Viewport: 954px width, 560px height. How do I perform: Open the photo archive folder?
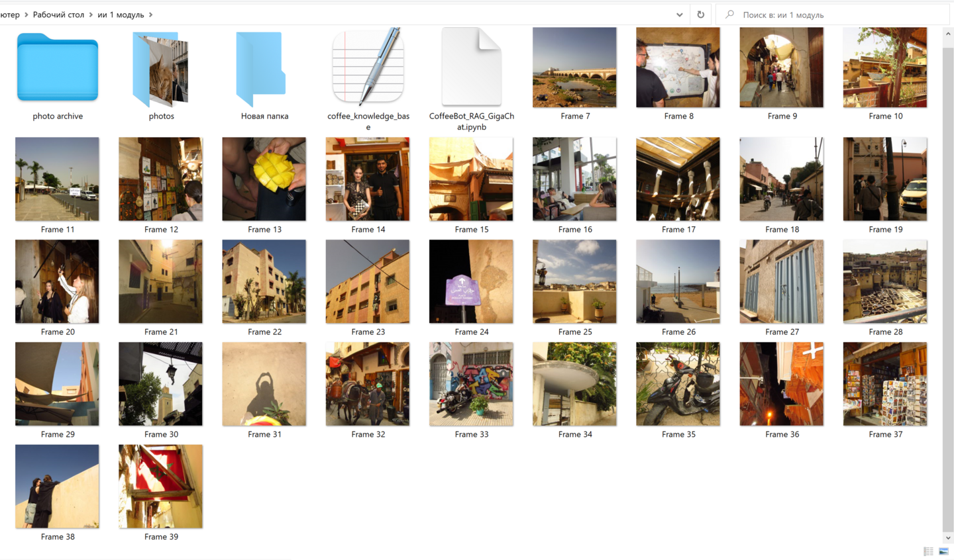(58, 68)
